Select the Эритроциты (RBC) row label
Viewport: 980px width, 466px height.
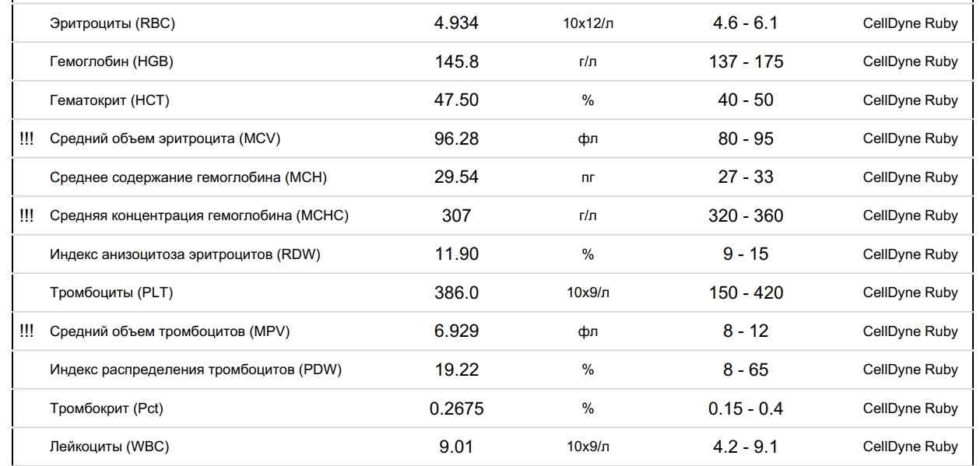tap(112, 23)
